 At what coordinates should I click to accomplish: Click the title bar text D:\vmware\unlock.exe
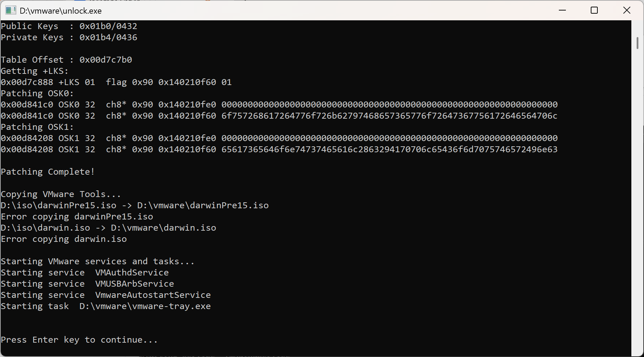pos(60,11)
